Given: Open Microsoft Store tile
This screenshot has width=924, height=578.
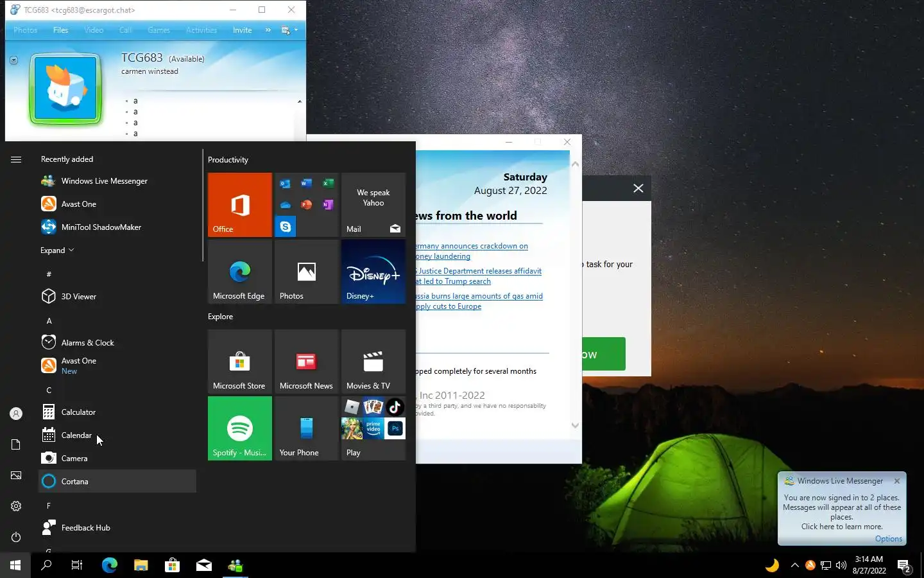Looking at the screenshot, I should 240,362.
